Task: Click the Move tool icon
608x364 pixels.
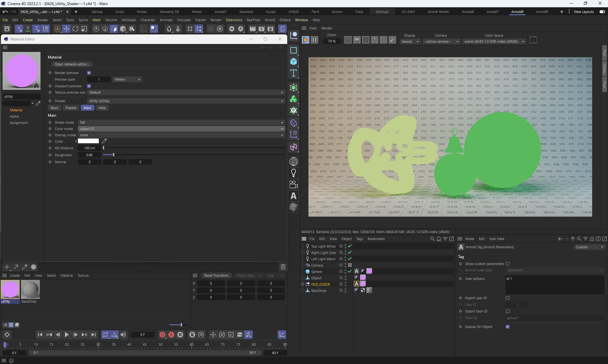Action: pos(66,29)
